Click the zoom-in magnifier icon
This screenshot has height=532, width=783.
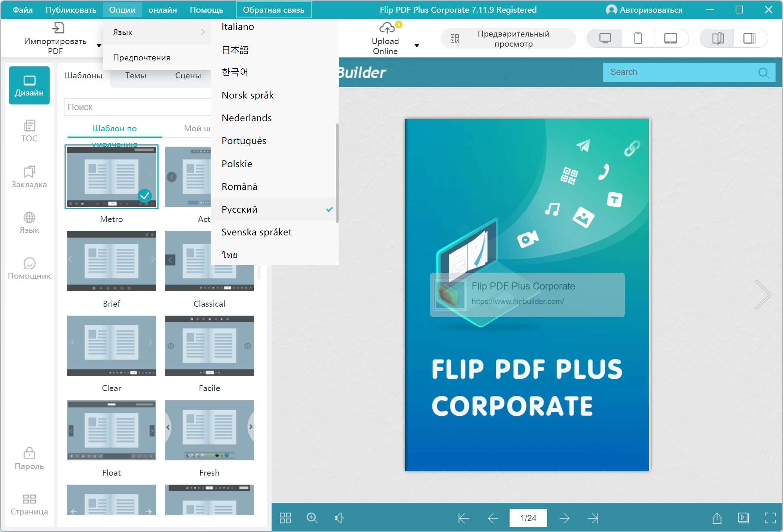pyautogui.click(x=312, y=518)
